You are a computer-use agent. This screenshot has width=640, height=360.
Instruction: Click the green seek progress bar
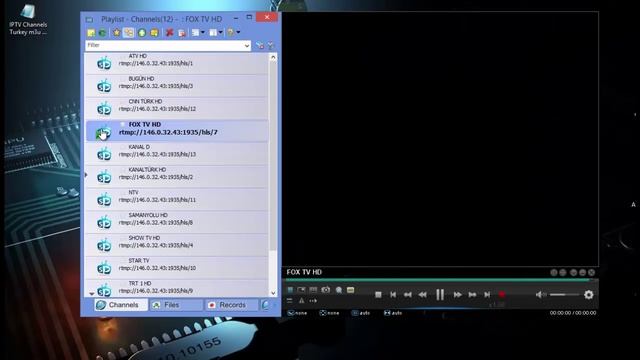[437, 280]
